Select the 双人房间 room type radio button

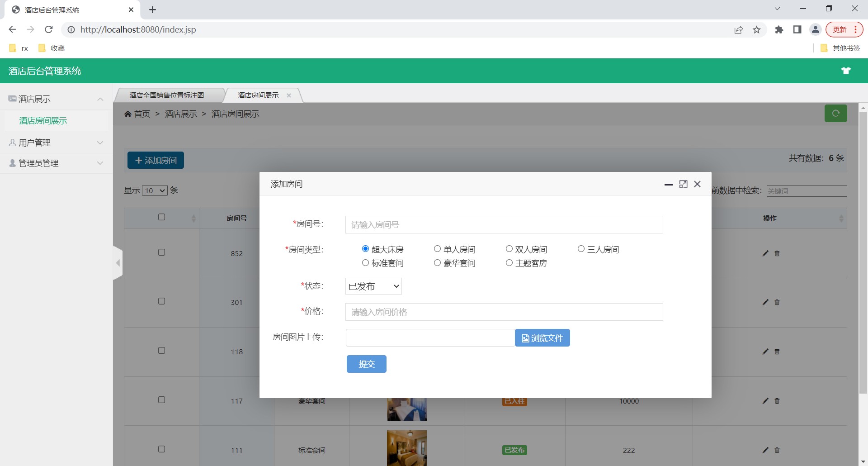pyautogui.click(x=509, y=248)
